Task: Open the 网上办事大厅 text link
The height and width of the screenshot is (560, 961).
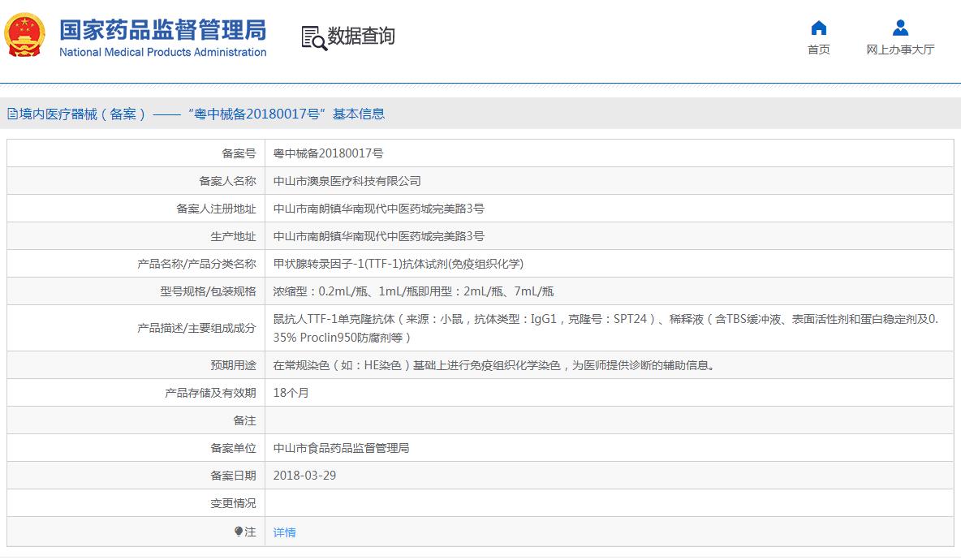Action: (x=900, y=50)
